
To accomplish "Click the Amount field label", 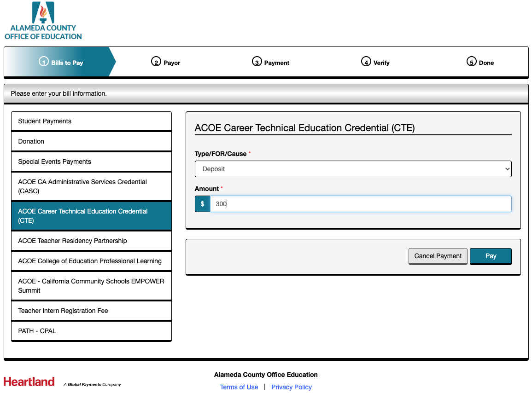I will (x=207, y=189).
